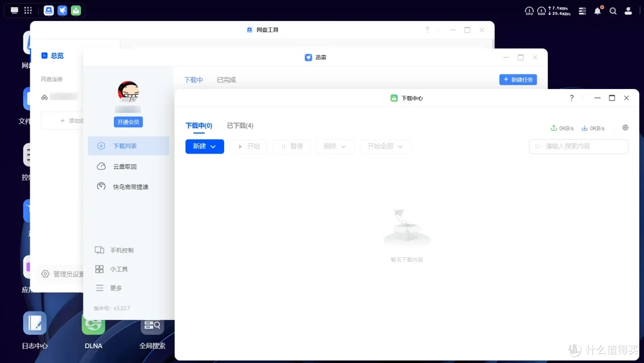Viewport: 644px width, 363px height.
Task: Select 总览 in 网盘工具 sidebar
Action: (52, 56)
